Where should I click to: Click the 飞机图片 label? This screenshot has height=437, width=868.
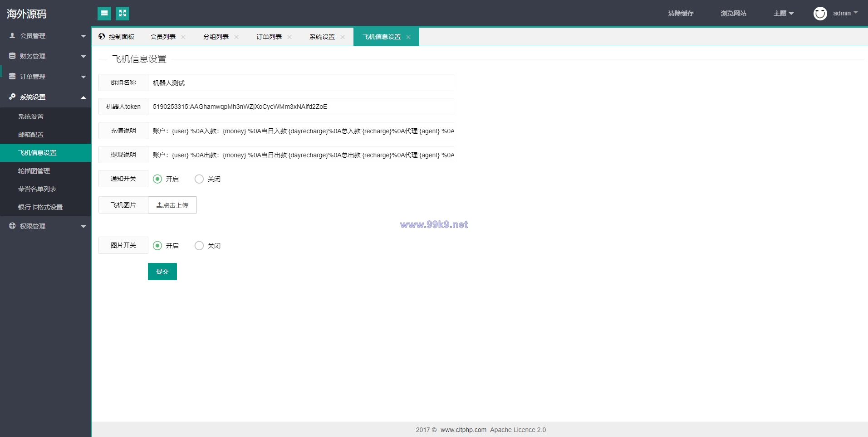click(x=123, y=205)
